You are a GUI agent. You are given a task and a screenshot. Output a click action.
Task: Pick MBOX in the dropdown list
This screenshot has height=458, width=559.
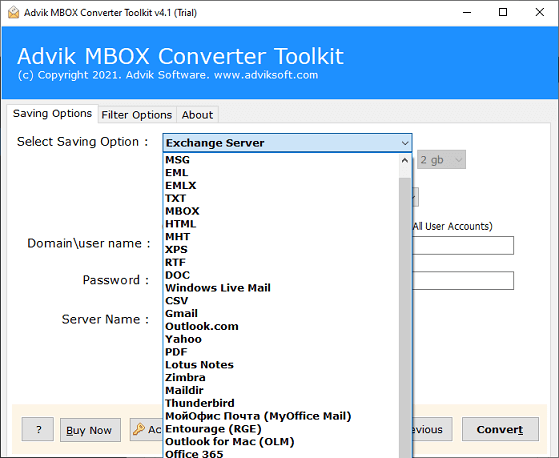point(282,211)
